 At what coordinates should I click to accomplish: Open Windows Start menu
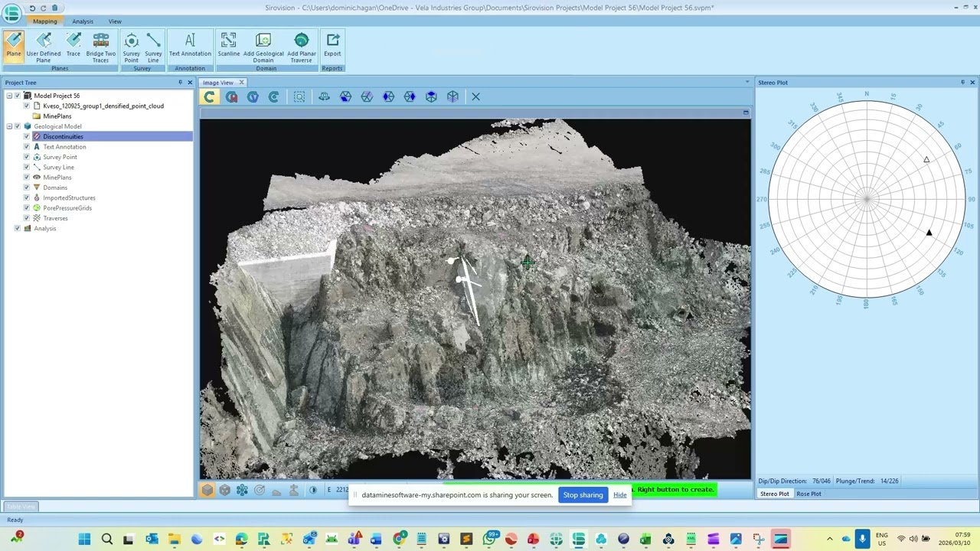[x=84, y=540]
